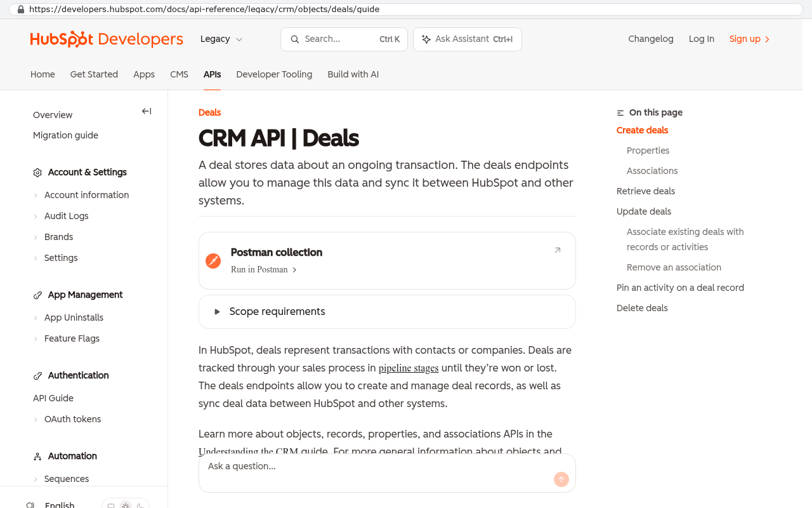The image size is (812, 508).
Task: Submit question with orange arrow button
Action: coord(561,479)
